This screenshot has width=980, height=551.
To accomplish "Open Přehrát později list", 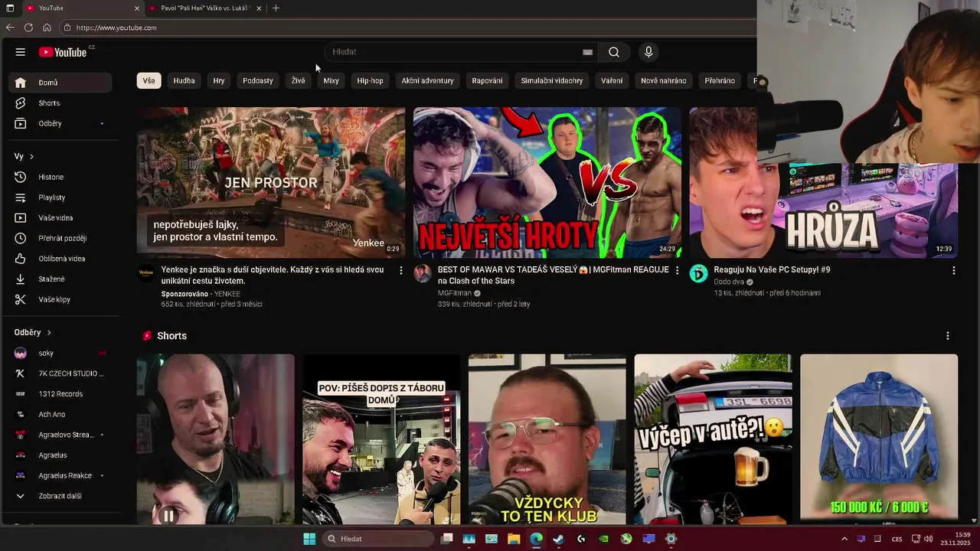I will (61, 238).
